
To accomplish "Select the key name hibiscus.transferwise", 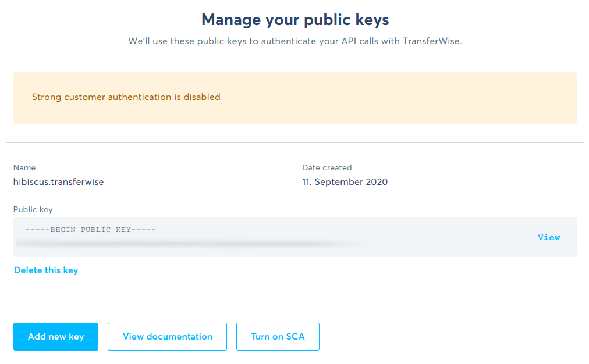I will tap(59, 182).
